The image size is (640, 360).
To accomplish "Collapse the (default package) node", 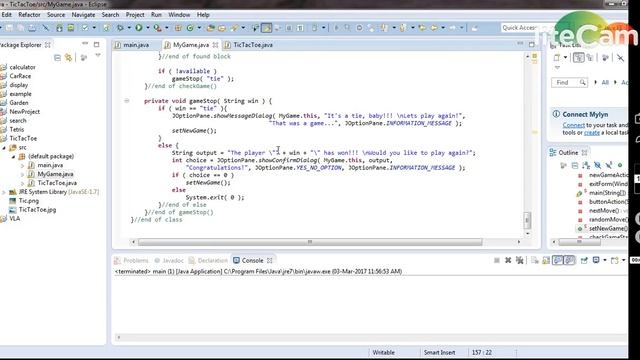I will point(13,157).
